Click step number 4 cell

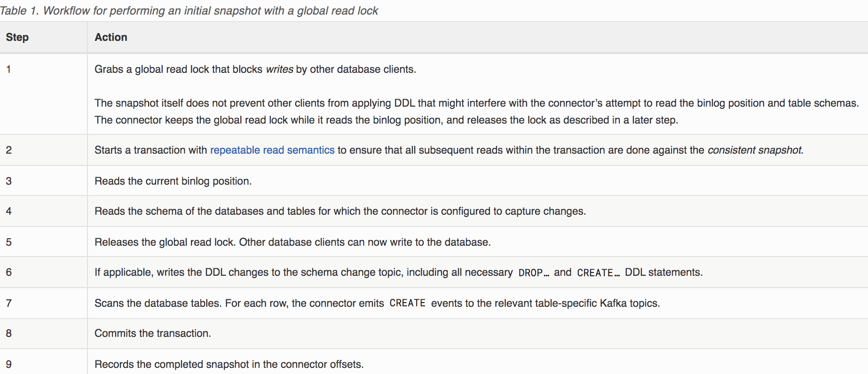44,211
